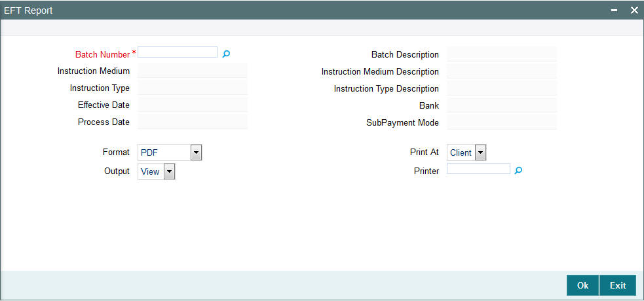The image size is (644, 301).
Task: Click the "SubPayment Mode" label
Action: click(x=402, y=122)
